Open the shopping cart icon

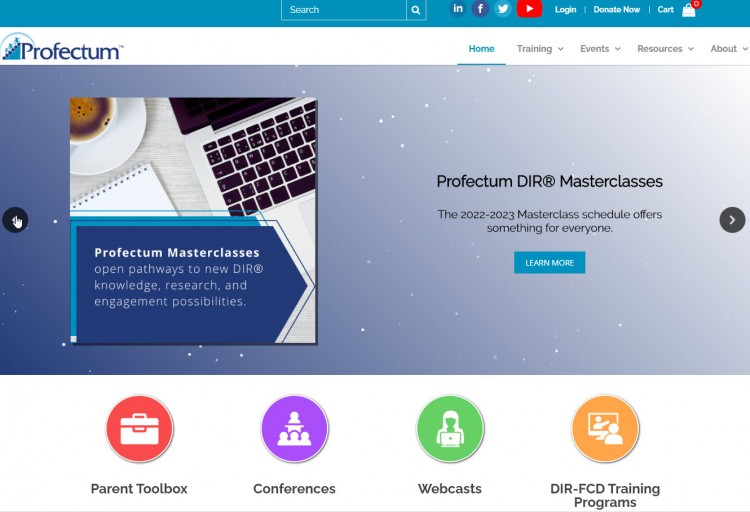pyautogui.click(x=689, y=10)
